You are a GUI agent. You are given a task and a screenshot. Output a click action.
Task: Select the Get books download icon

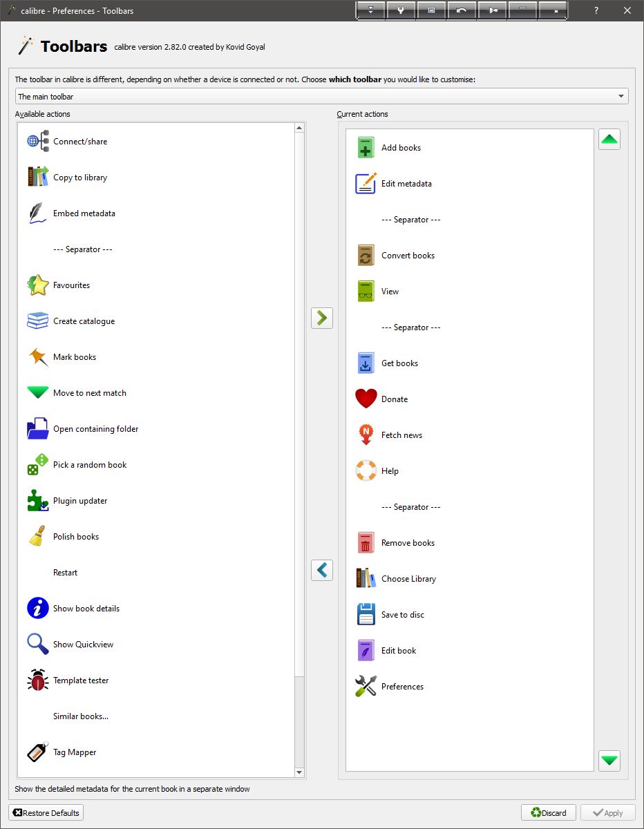(x=366, y=363)
